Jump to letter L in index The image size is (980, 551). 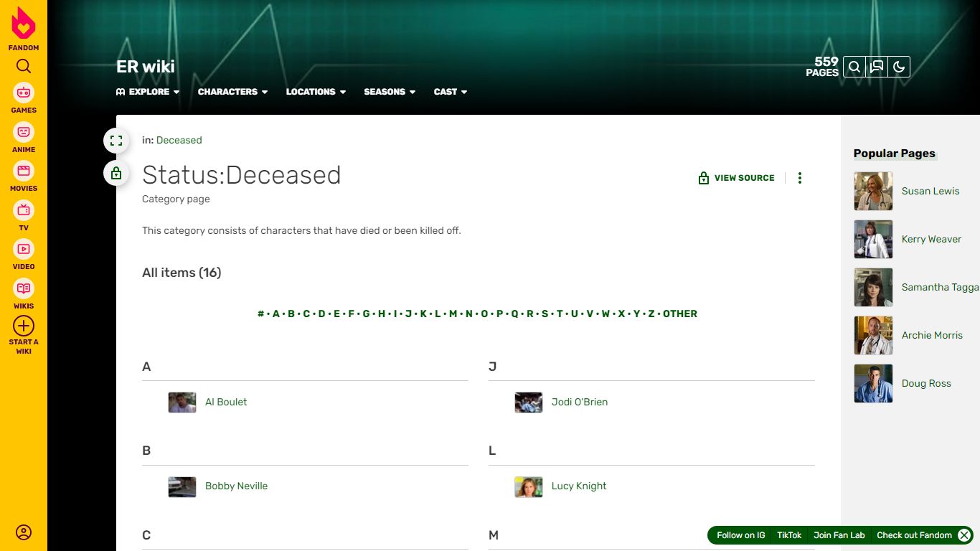[x=438, y=314]
